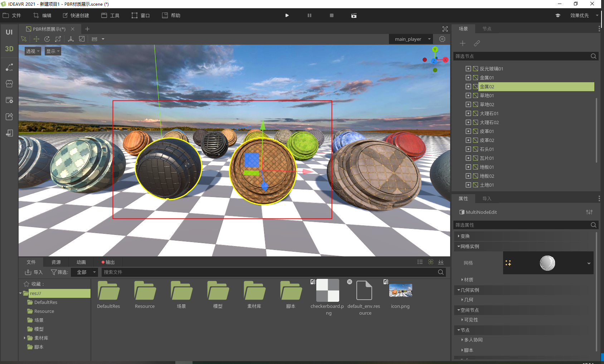This screenshot has width=604, height=364.
Task: Toggle visibility of 地板01 node
Action: (468, 167)
